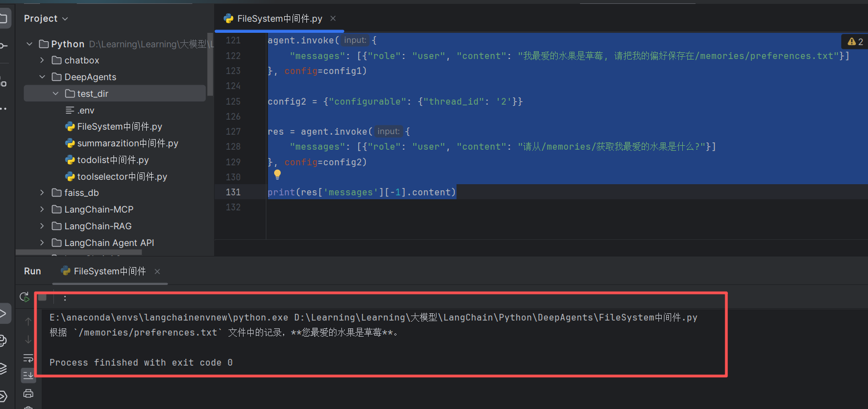Expand the LangChain-RAG folder
Viewport: 868px width, 409px height.
42,226
